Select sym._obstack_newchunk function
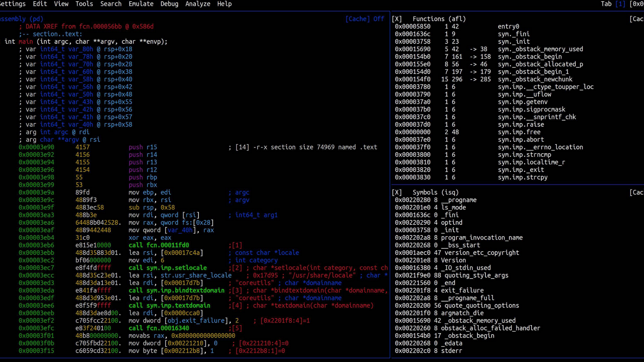This screenshot has width=644, height=362. [x=535, y=79]
